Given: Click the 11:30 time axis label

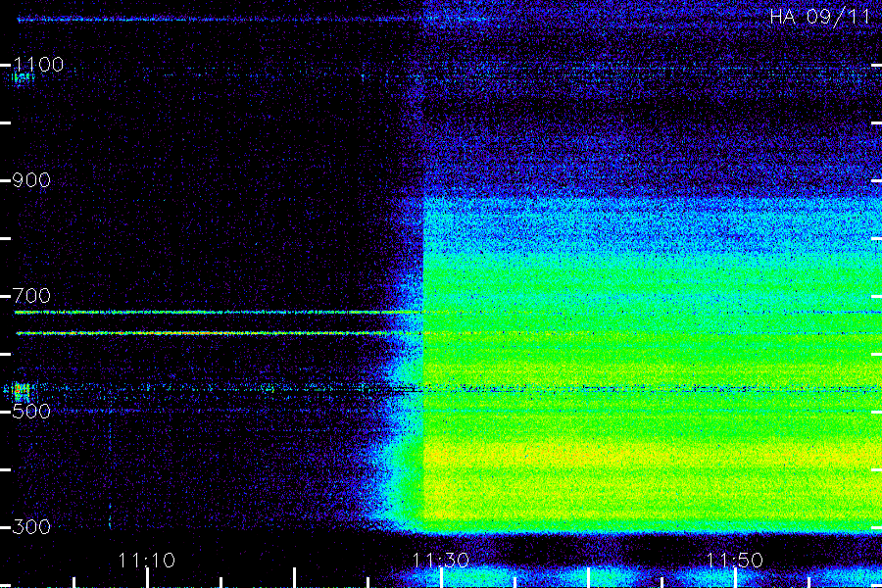Looking at the screenshot, I should [440, 561].
